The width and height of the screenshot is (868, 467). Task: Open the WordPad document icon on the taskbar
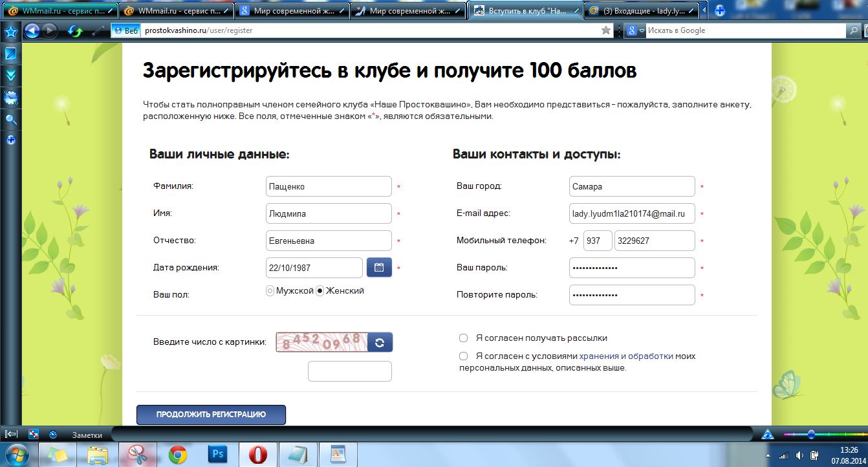(338, 455)
